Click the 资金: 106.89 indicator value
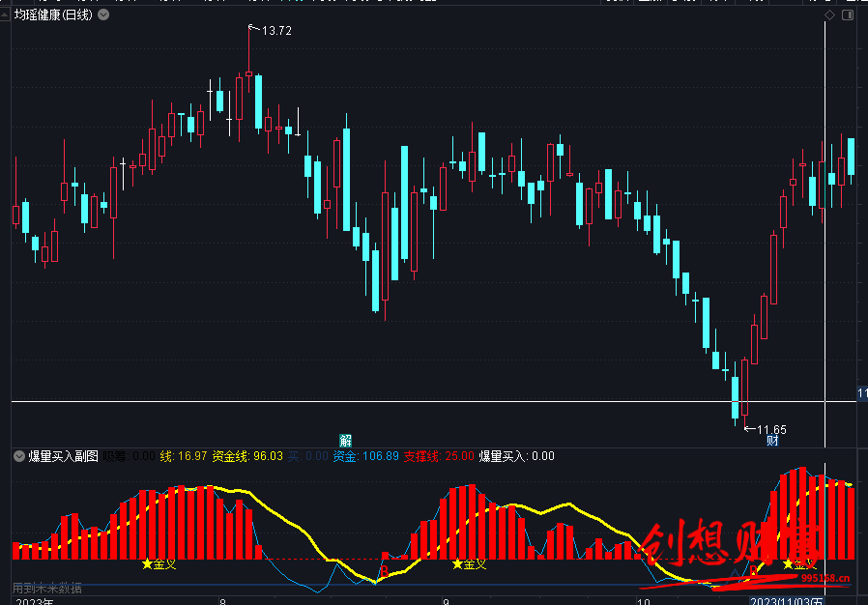Viewport: 868px width, 605px height. click(366, 456)
